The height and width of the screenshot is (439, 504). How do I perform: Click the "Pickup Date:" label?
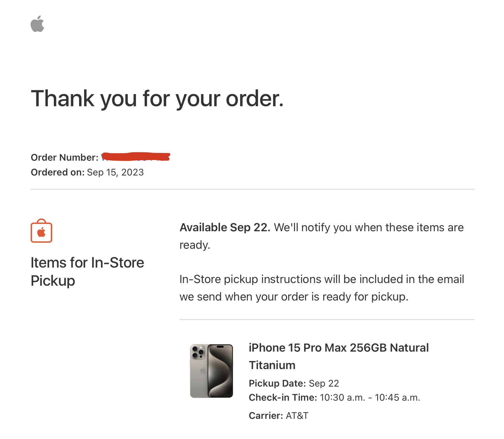coord(277,383)
